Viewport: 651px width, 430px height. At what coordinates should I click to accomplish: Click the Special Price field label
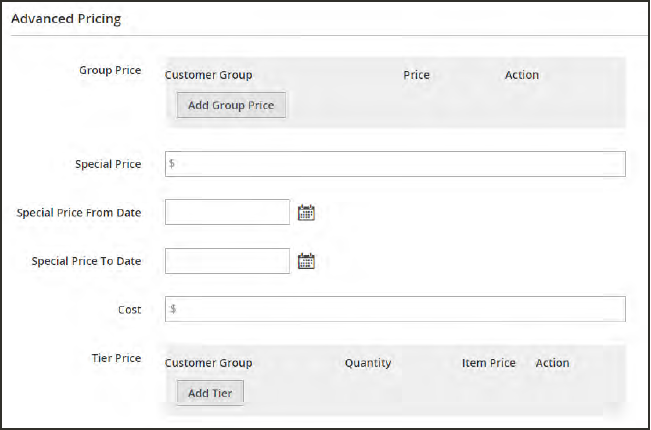pyautogui.click(x=108, y=164)
